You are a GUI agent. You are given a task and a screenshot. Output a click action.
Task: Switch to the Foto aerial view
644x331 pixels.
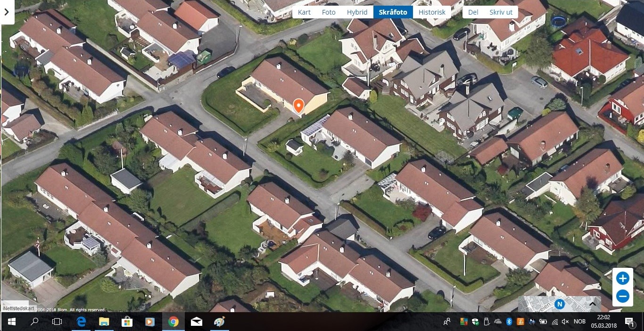click(x=329, y=12)
